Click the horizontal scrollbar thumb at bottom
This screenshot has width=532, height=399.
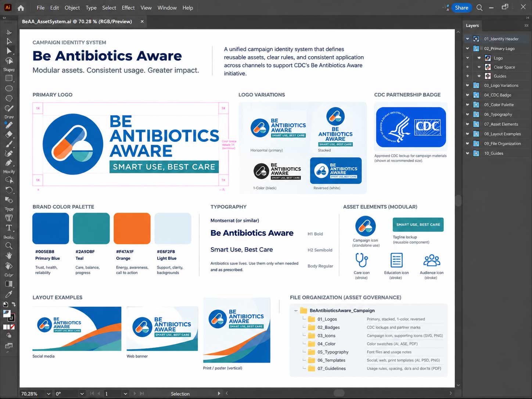tap(339, 393)
